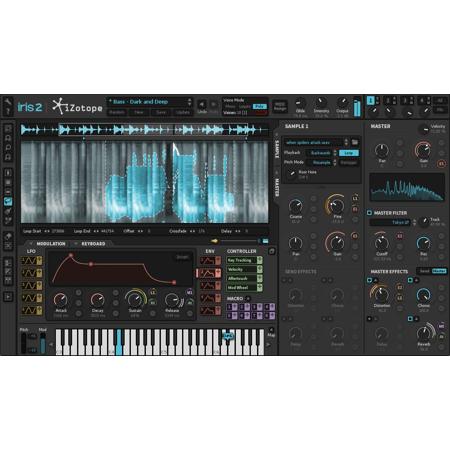Click the Output knob in header
This screenshot has height=450, width=450.
click(342, 103)
